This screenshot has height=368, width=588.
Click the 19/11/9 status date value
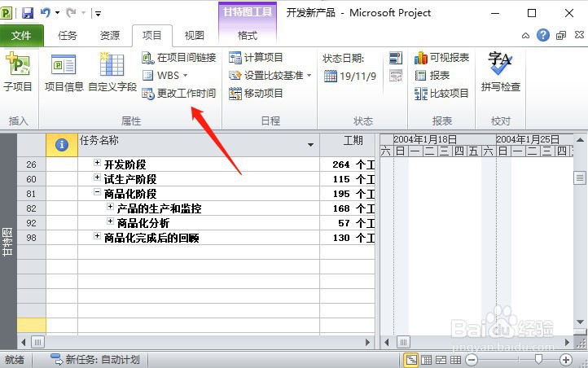358,77
